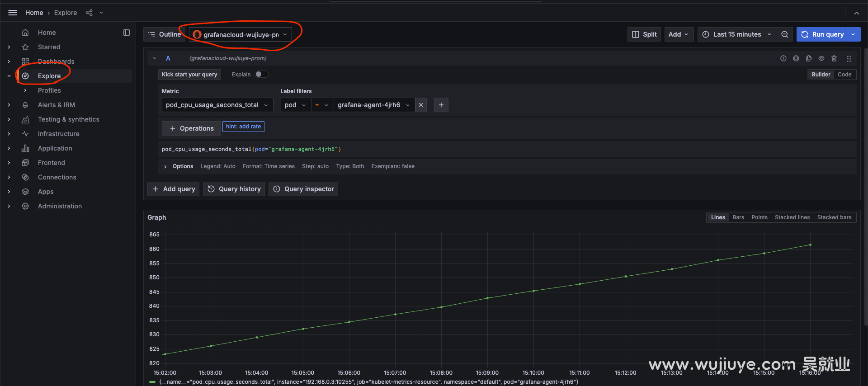Collapse query row A chevron
The image size is (868, 386).
click(155, 58)
